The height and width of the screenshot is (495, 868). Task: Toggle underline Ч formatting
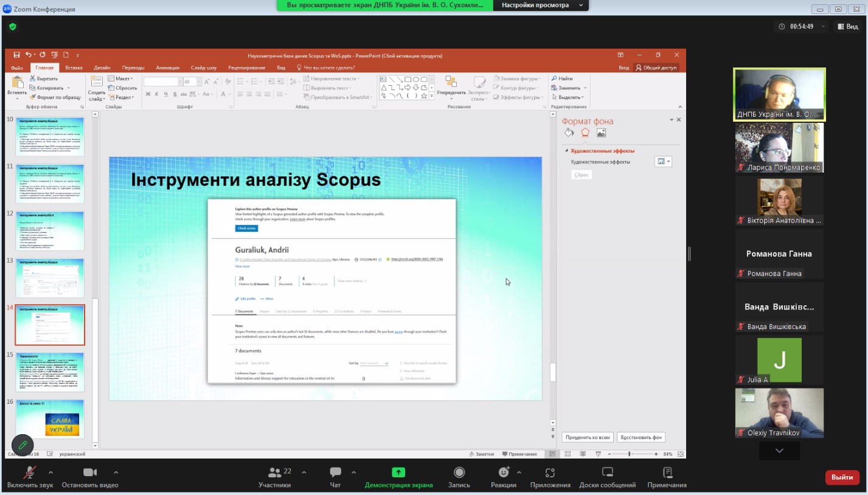pos(165,94)
